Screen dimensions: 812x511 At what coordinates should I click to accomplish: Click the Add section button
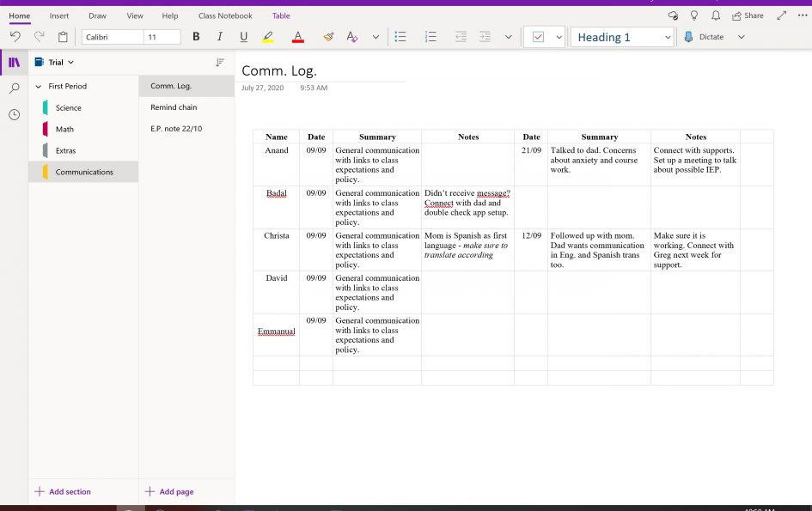tap(63, 491)
